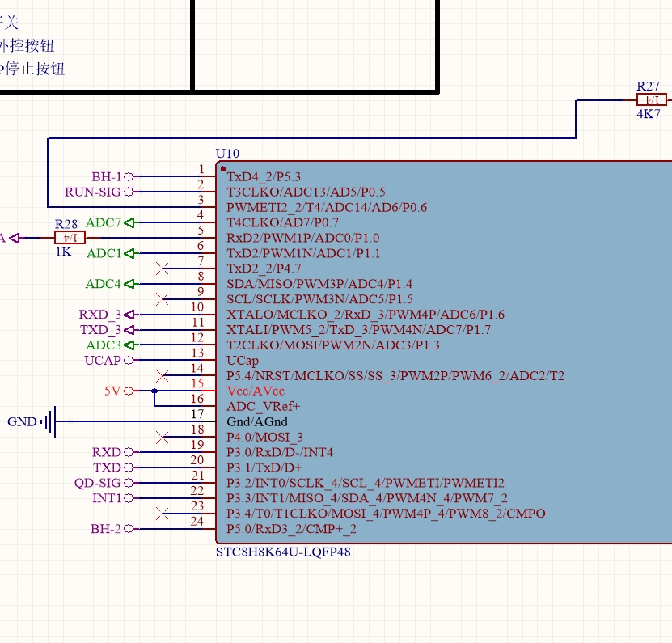This screenshot has height=643, width=672.
Task: Click the T2CLKO/MOSI/PWM2N/ADC3/P1.3 pin name
Action: (x=333, y=345)
